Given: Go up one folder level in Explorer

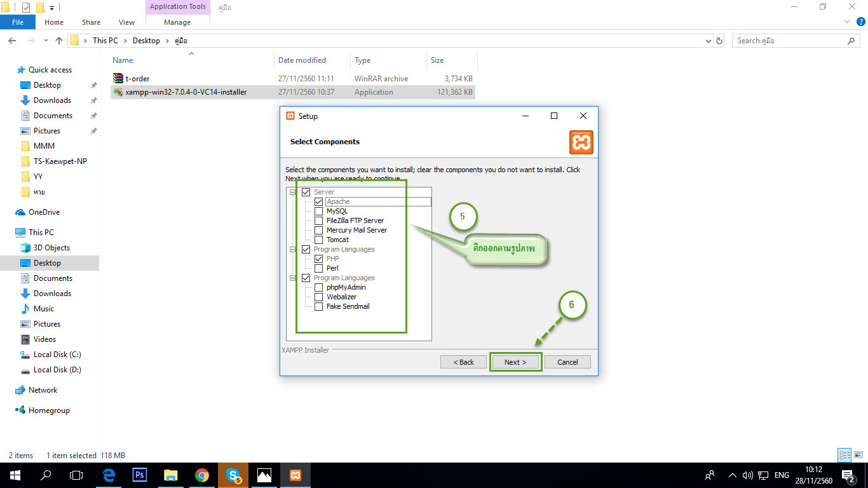Looking at the screenshot, I should pyautogui.click(x=59, y=41).
